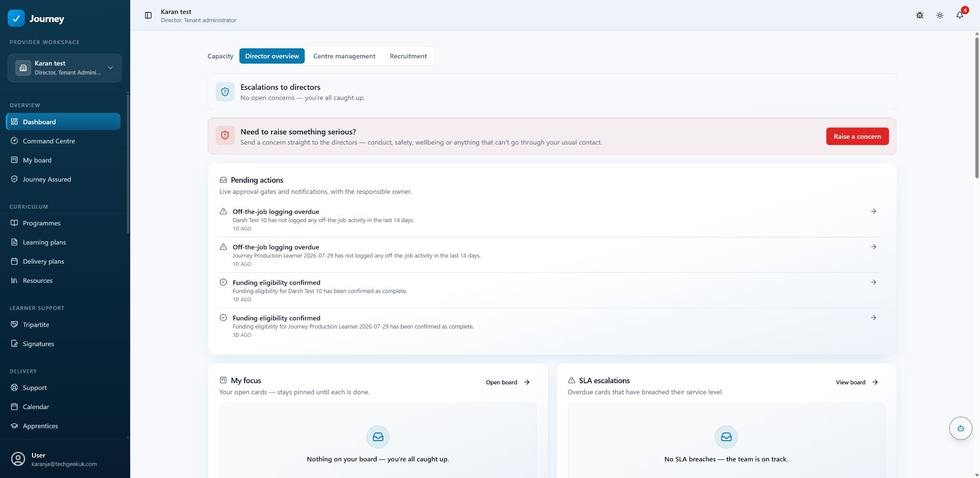Screen dimensions: 980x478
Task: Open the assistant bot floating icon
Action: point(960,428)
